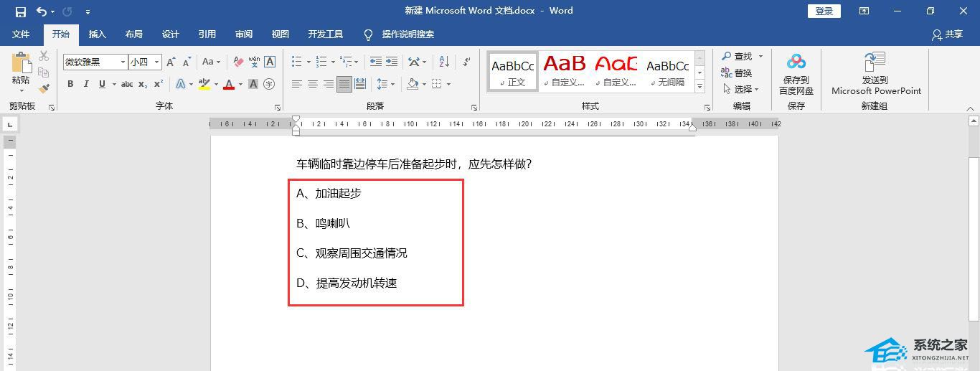
Task: Select the 正文 style thumbnail
Action: pos(513,72)
